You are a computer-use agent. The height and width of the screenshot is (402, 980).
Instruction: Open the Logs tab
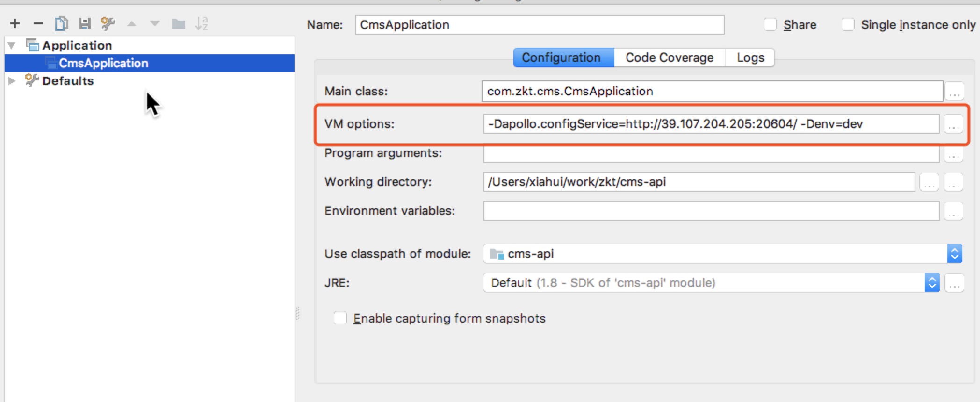(x=750, y=57)
